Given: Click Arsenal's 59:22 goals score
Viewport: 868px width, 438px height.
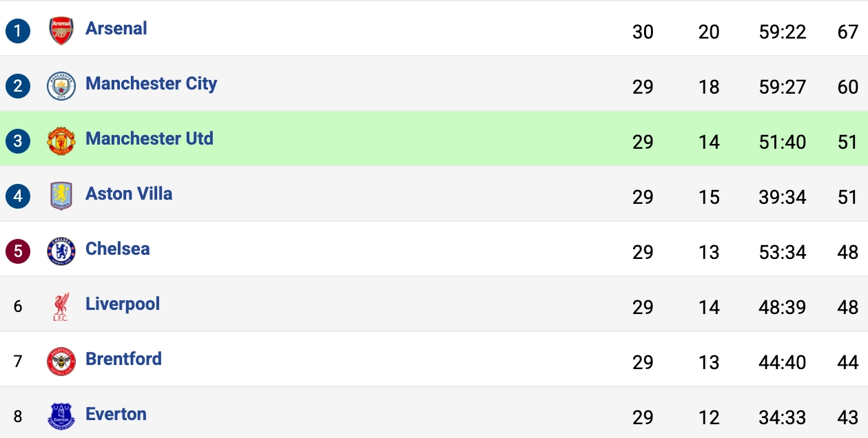Looking at the screenshot, I should point(782,32).
